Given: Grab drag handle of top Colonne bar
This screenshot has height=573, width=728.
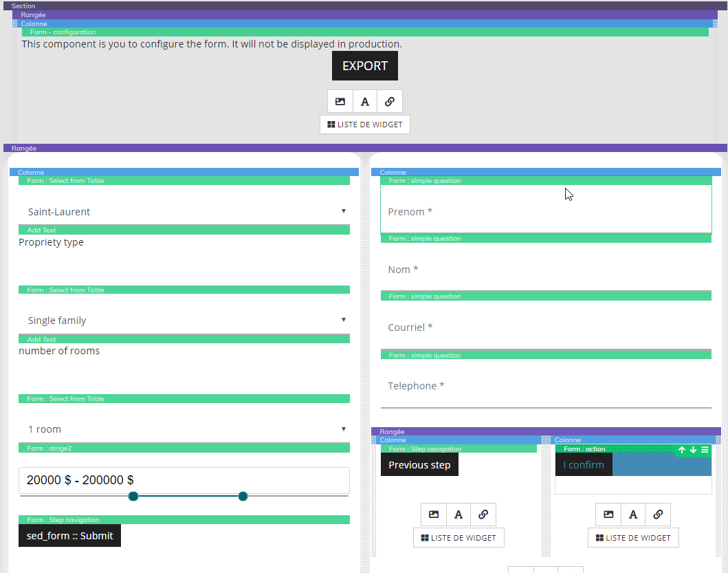Looking at the screenshot, I should (x=15, y=23).
